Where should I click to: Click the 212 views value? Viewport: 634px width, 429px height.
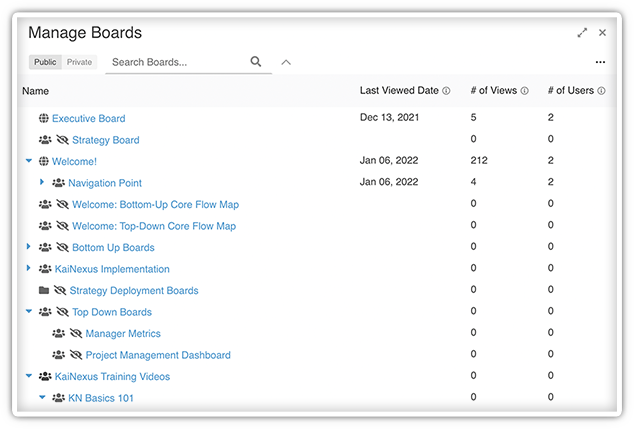click(479, 160)
